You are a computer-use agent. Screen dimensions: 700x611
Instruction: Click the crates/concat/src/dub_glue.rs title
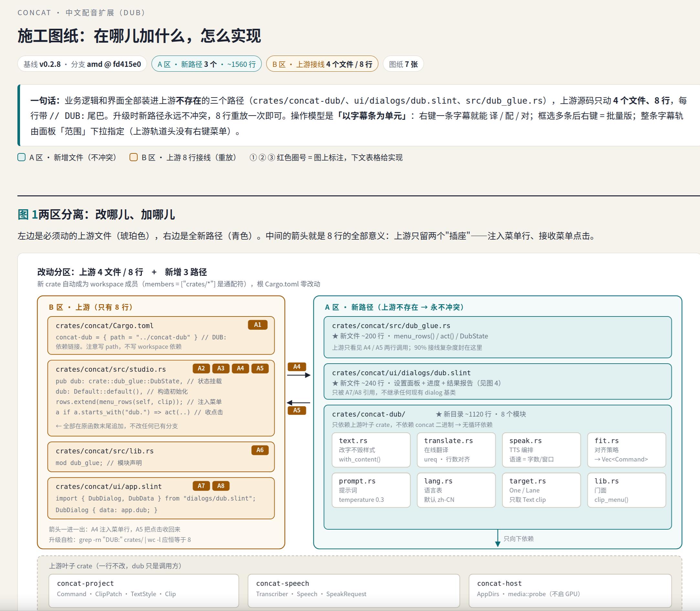tap(391, 326)
